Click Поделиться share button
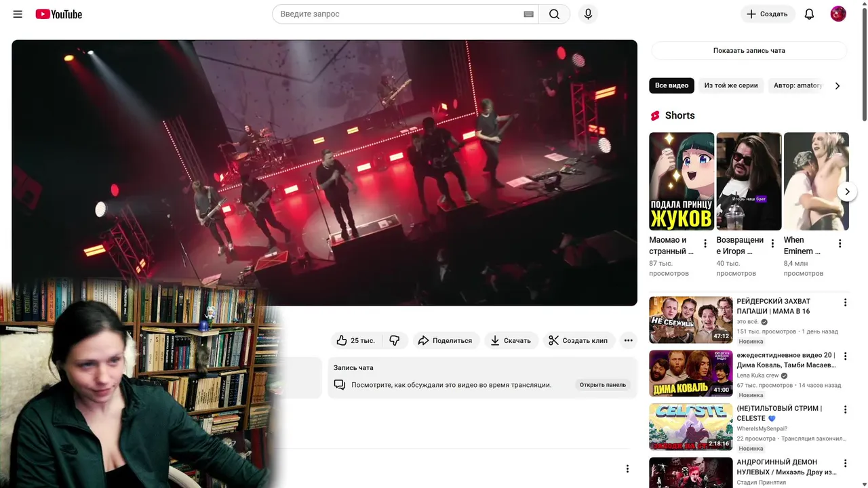 [x=445, y=340]
